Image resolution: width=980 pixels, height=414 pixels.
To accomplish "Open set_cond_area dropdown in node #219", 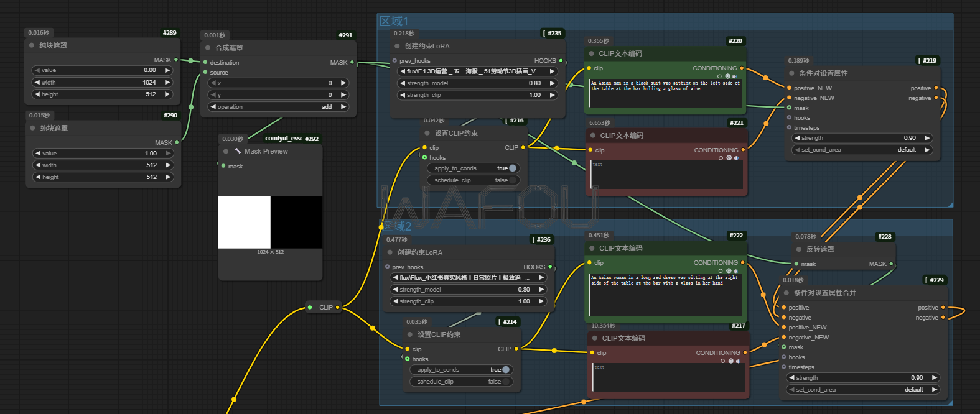I will [x=862, y=150].
